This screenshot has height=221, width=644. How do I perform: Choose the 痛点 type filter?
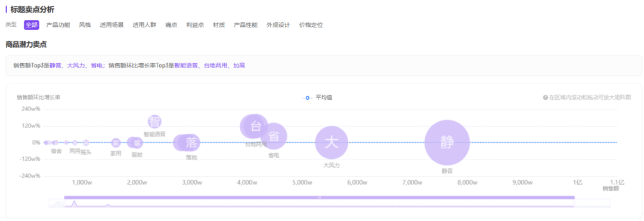[x=171, y=24]
